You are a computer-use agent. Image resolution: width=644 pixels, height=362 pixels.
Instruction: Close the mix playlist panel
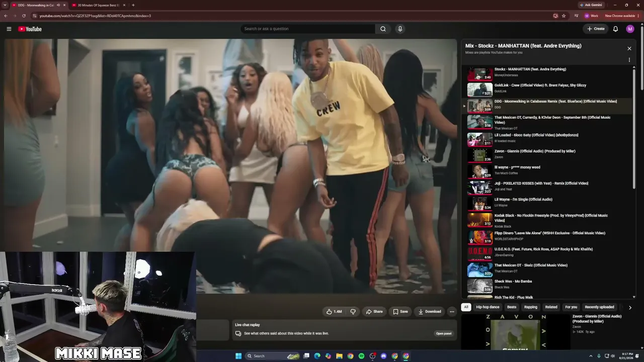629,48
